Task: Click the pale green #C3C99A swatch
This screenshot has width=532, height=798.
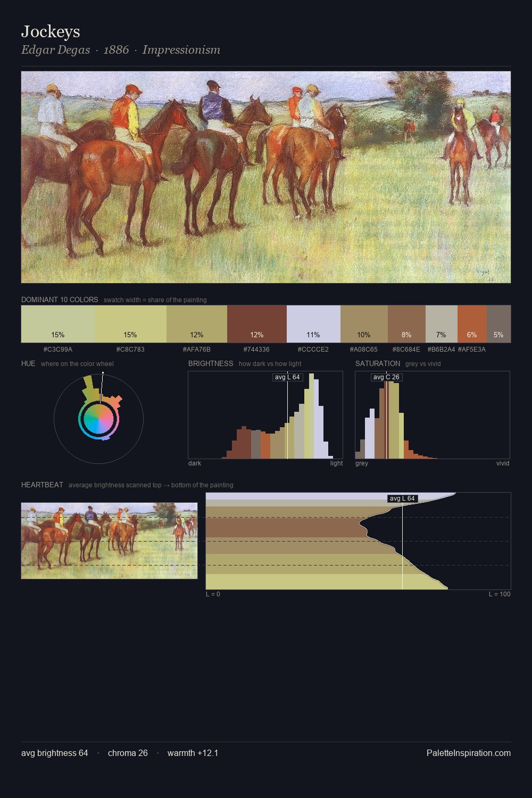Action: click(58, 324)
